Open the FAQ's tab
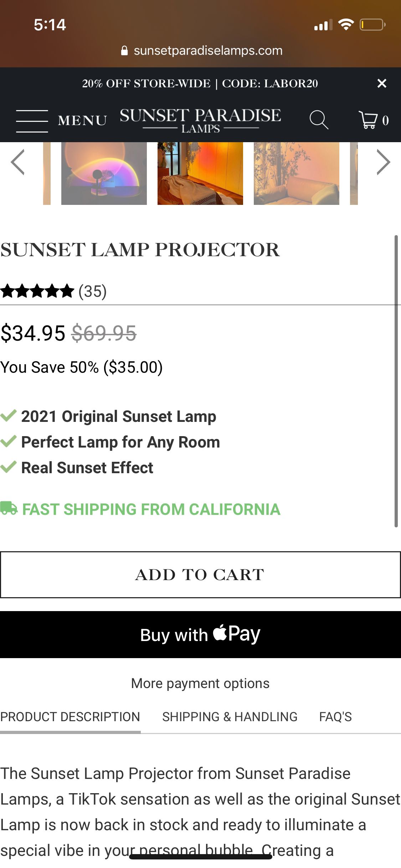This screenshot has width=401, height=868. coord(335,717)
